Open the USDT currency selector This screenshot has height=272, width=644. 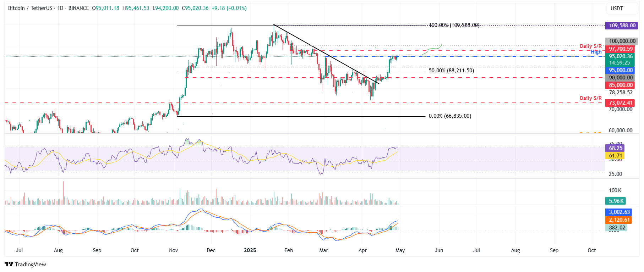tap(622, 9)
